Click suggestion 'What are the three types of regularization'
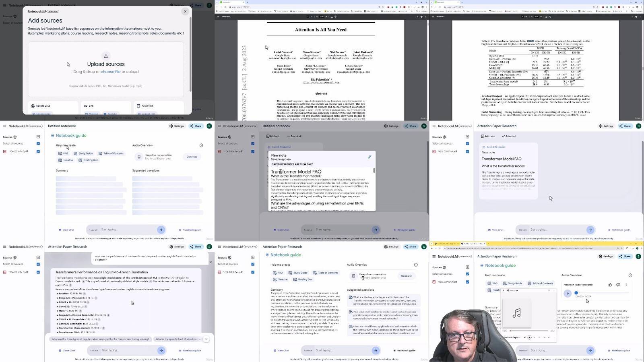 point(101,339)
